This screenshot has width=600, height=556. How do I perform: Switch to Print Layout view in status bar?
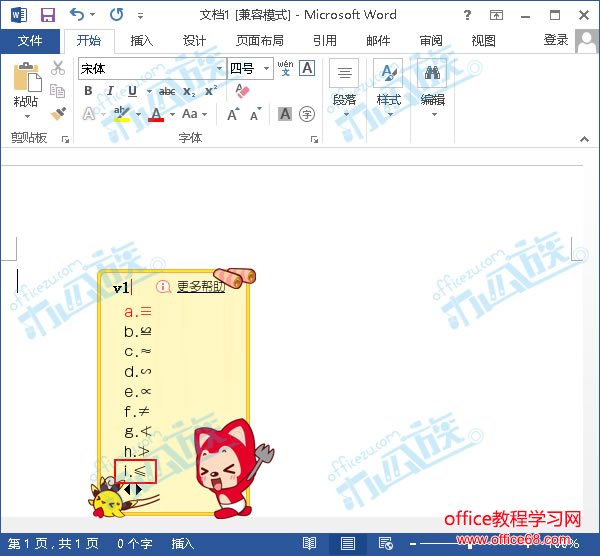(x=347, y=543)
